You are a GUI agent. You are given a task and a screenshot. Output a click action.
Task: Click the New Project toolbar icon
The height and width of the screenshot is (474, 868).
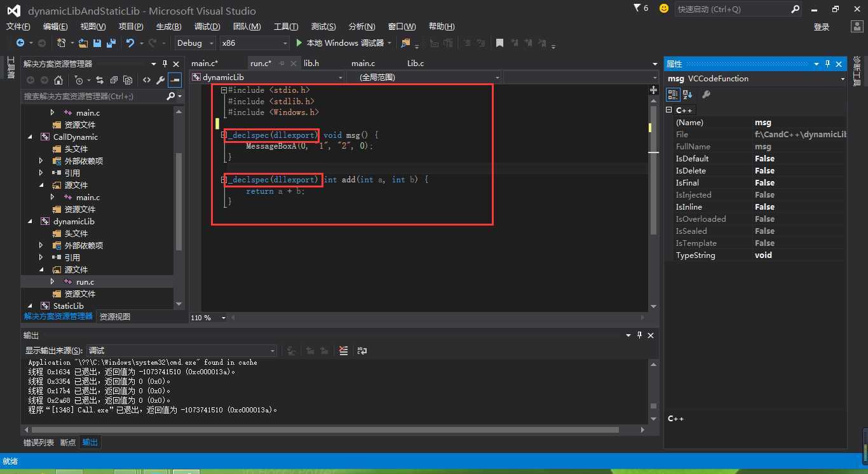(61, 43)
